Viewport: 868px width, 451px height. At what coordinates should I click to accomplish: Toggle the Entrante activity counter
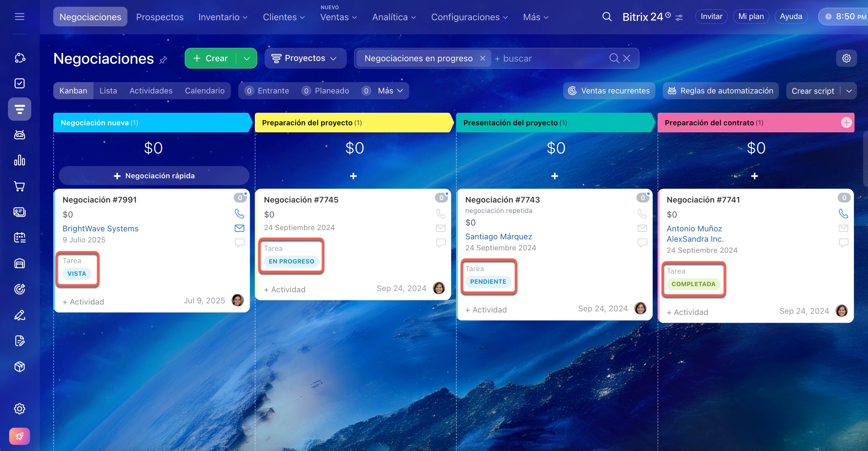point(267,91)
